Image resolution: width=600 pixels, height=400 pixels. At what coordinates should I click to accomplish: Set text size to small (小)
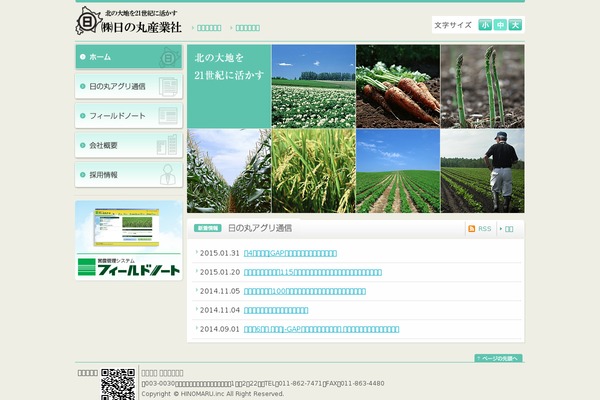pos(485,25)
